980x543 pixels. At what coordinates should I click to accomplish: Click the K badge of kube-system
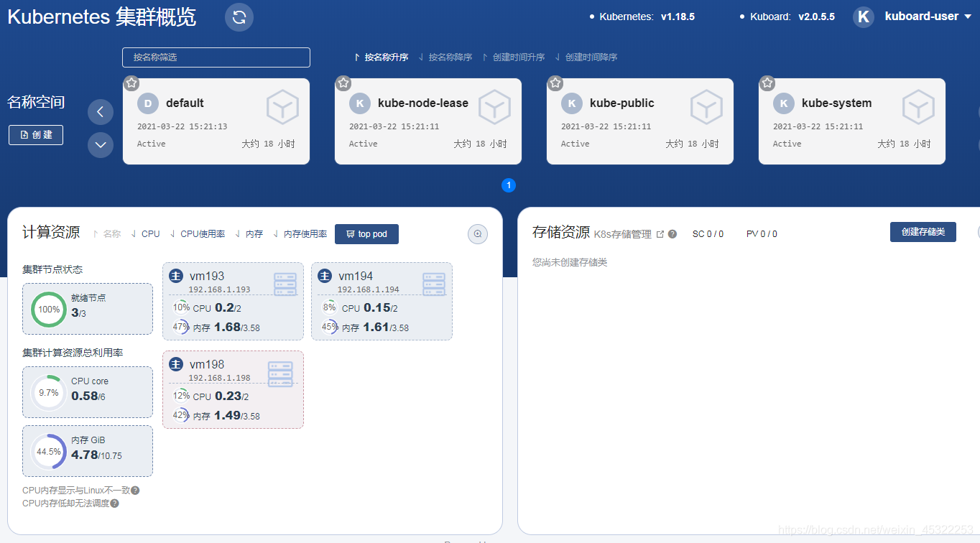pyautogui.click(x=784, y=103)
